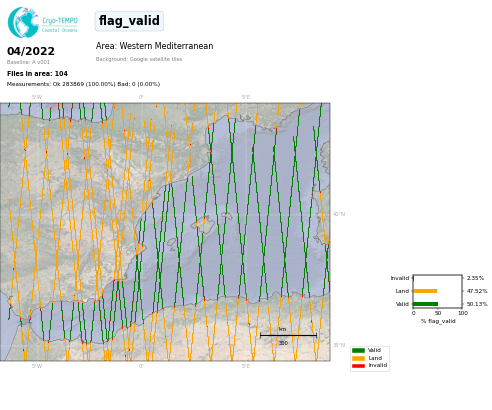Click the orange Land bar in chart
This screenshot has width=492, height=410.
click(425, 291)
